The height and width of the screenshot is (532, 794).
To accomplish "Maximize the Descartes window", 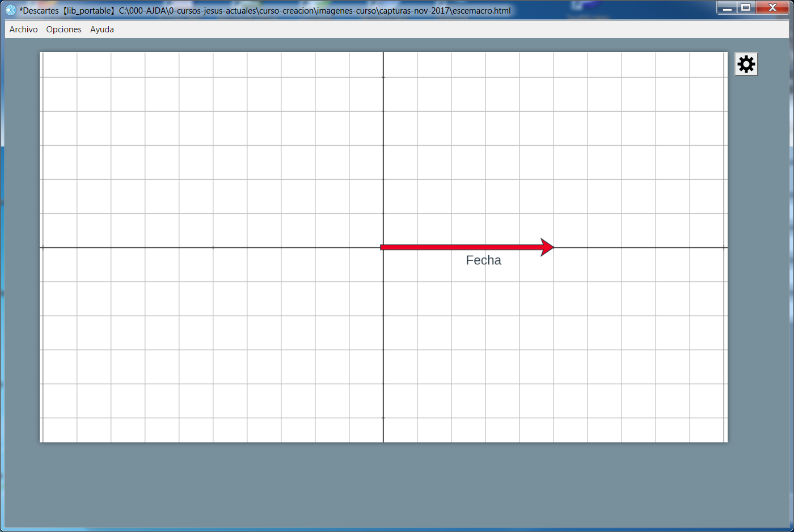I will 746,8.
